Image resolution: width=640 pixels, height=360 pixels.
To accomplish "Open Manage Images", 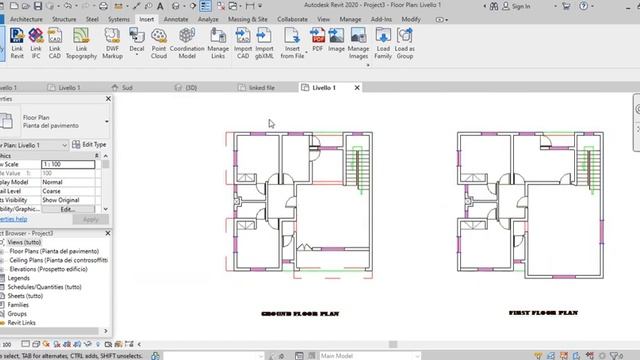I will [x=358, y=44].
